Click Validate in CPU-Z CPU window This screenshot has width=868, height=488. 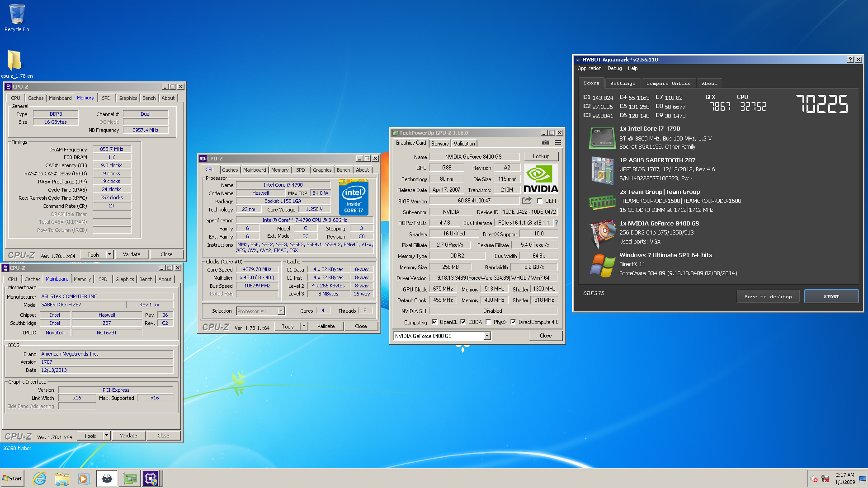326,326
